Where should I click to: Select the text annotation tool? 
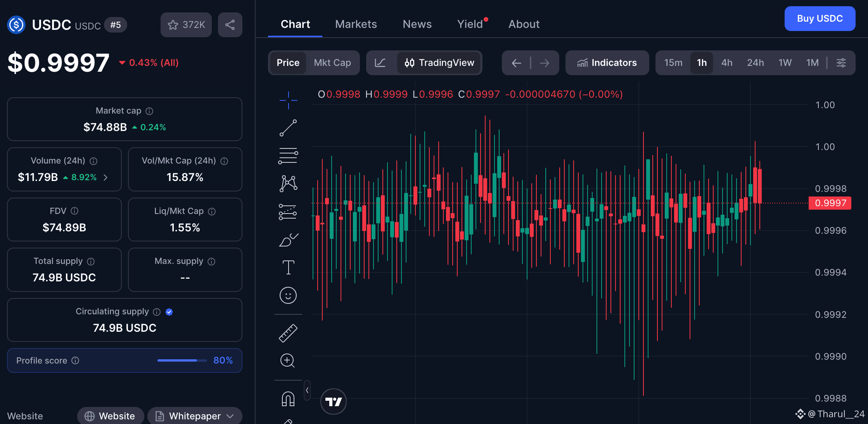[288, 267]
